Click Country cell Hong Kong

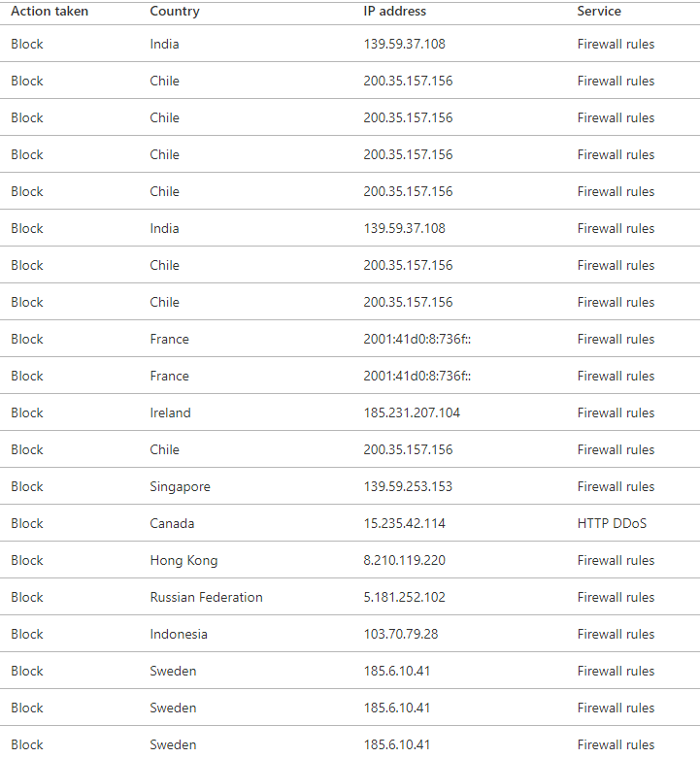[x=183, y=560]
